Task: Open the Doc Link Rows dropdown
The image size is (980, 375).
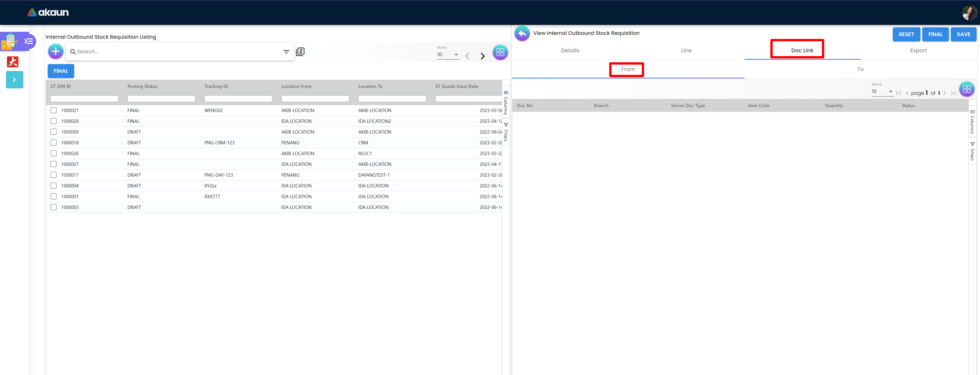Action: point(882,92)
